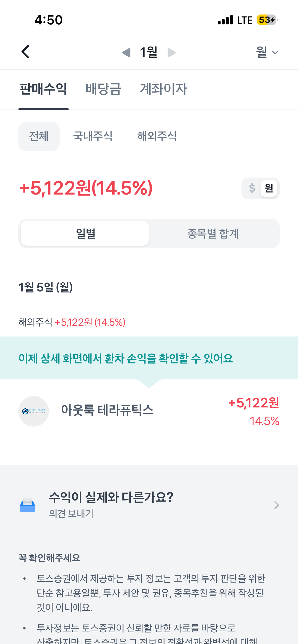Image resolution: width=298 pixels, height=644 pixels.
Task: Switch currency display to dollar
Action: point(252,188)
